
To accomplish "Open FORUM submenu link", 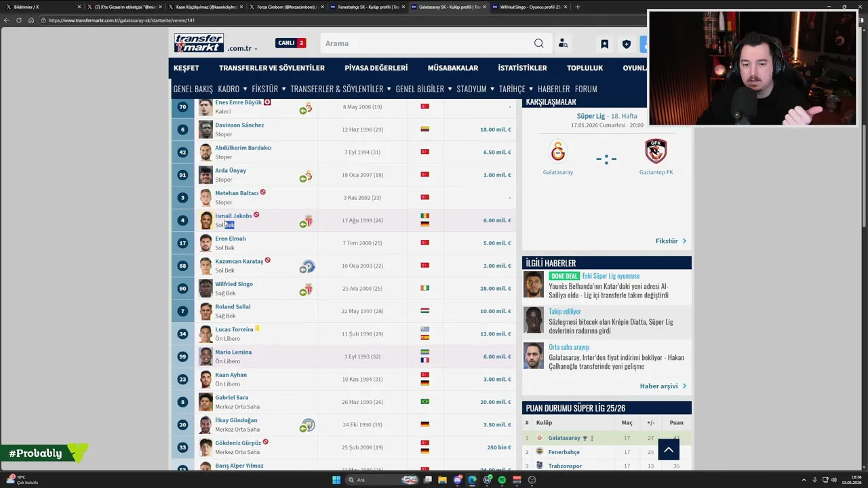I will tap(586, 89).
